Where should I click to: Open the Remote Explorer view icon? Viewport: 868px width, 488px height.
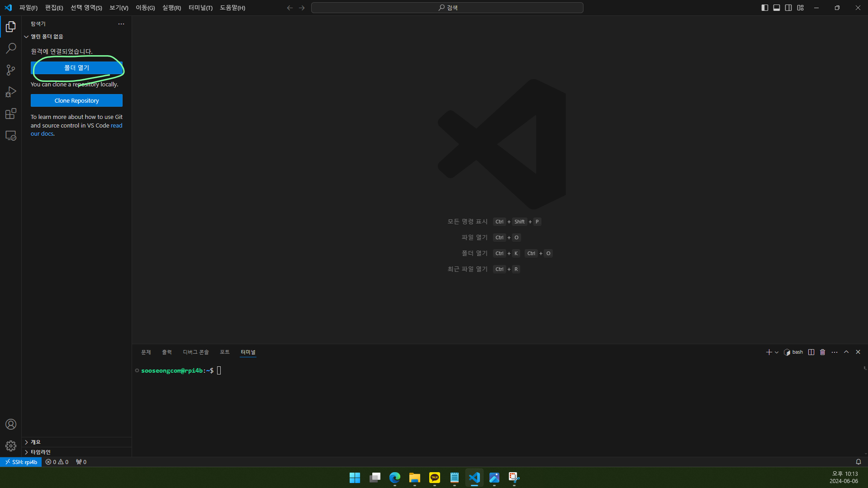[x=11, y=135]
